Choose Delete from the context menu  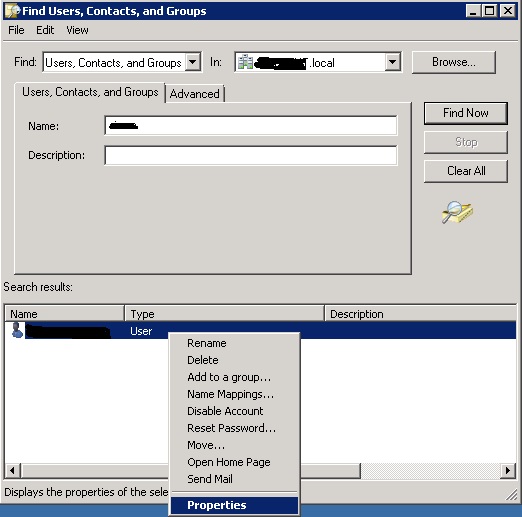[x=234, y=360]
